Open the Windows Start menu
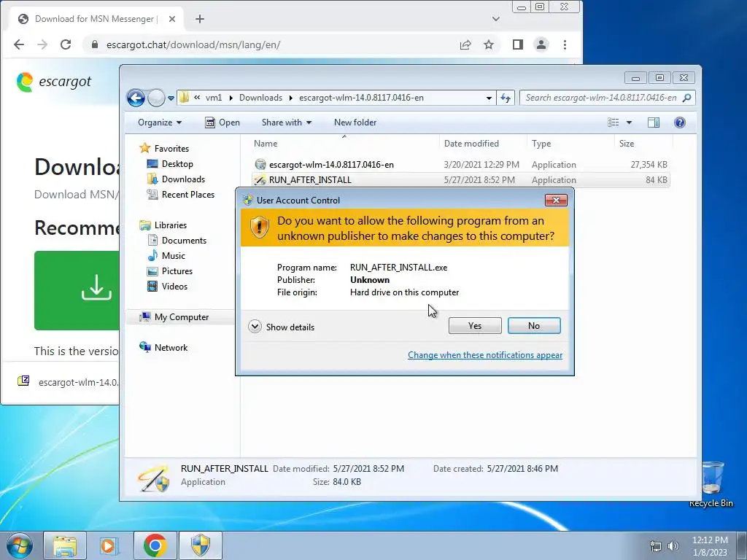 click(20, 545)
